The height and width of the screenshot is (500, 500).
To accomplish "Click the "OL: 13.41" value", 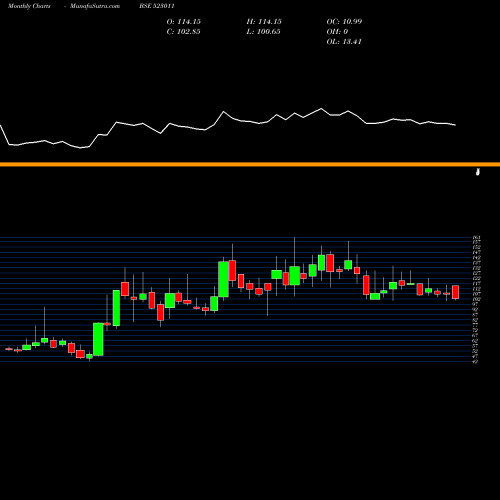I will (344, 42).
